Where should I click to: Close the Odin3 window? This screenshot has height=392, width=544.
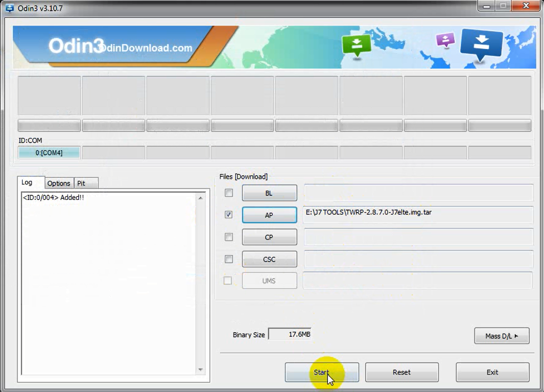(526, 6)
